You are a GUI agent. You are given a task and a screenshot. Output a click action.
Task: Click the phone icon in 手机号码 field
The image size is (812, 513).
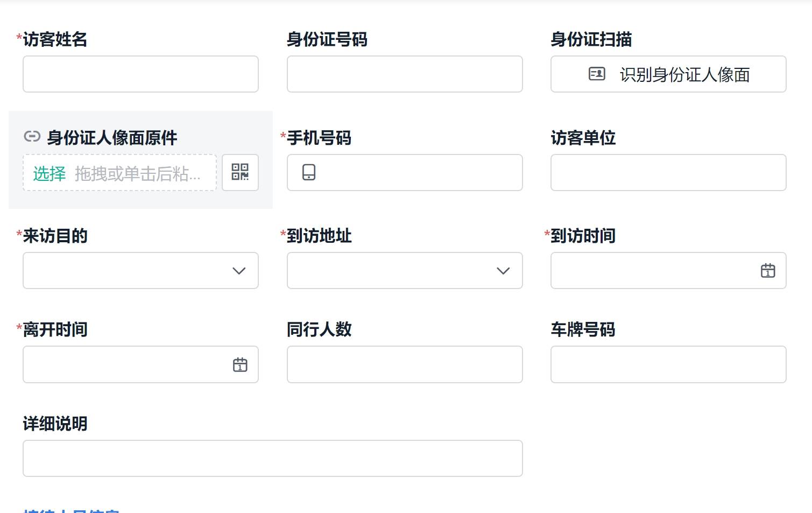(x=309, y=172)
